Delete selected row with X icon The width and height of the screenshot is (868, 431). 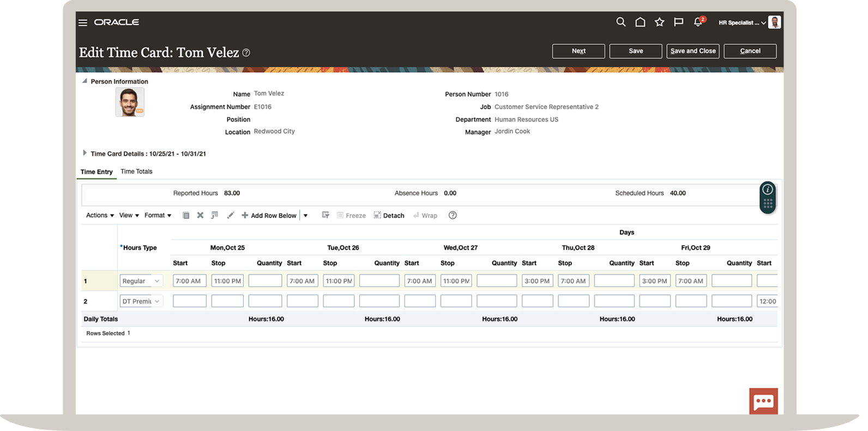(x=200, y=215)
